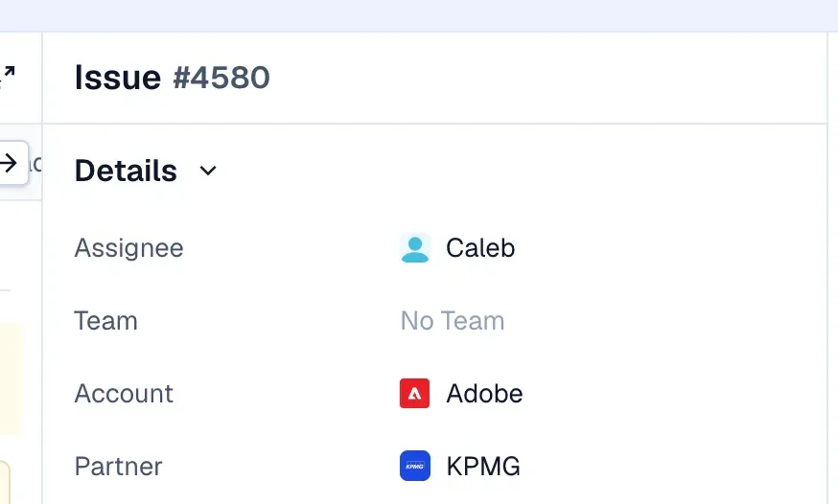The image size is (838, 504).
Task: Open the Assignee selector showing Caleb
Action: (x=457, y=248)
